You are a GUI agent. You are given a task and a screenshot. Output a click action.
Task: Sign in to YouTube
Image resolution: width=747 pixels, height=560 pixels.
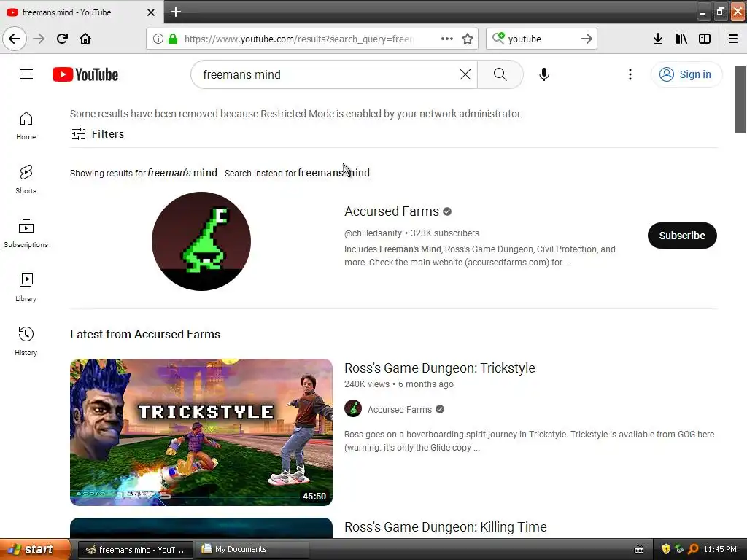(x=686, y=74)
